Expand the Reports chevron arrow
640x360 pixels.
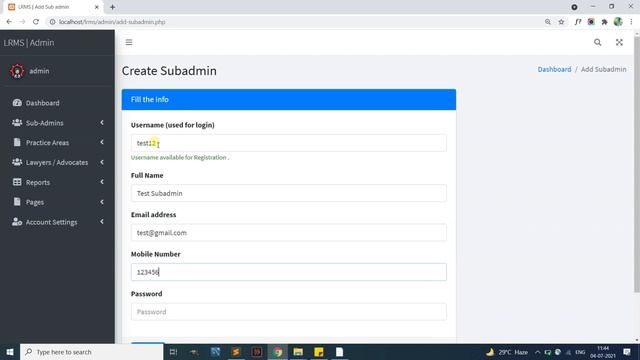102,182
